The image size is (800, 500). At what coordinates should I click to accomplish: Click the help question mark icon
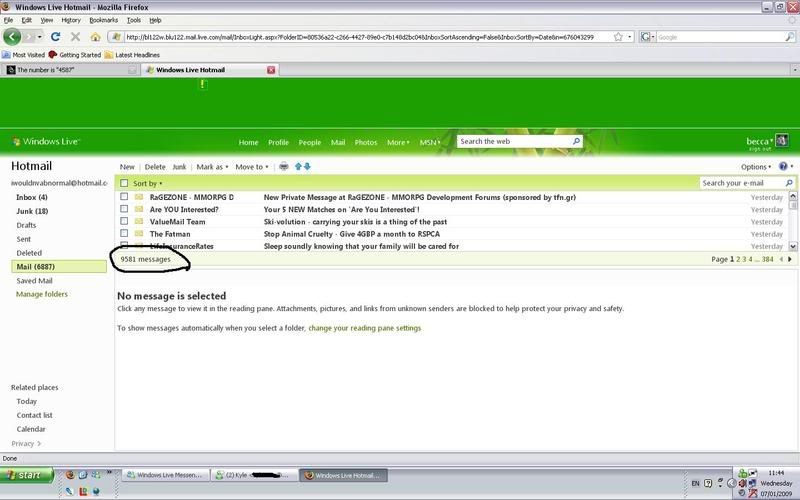tap(791, 167)
